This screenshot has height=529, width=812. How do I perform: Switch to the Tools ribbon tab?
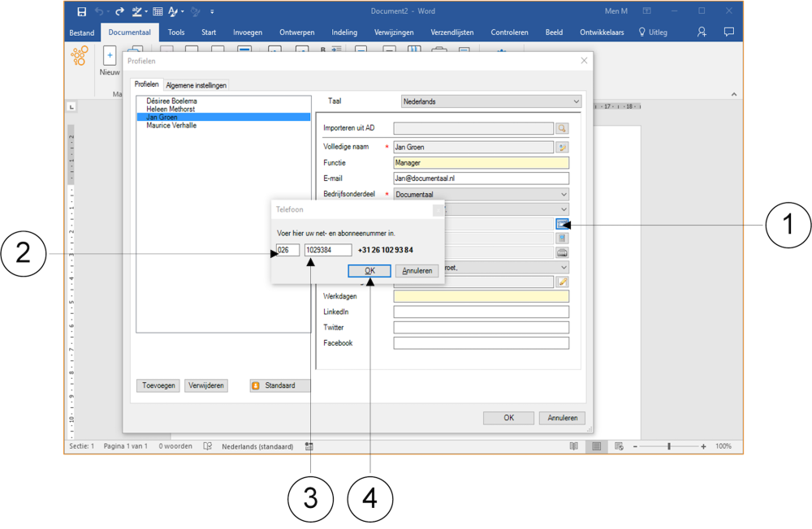pos(176,32)
